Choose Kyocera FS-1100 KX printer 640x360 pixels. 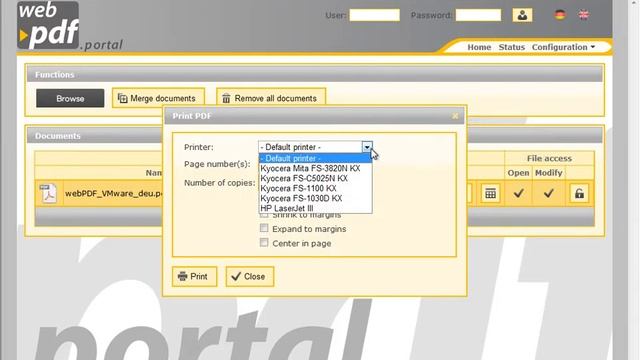tap(316, 188)
